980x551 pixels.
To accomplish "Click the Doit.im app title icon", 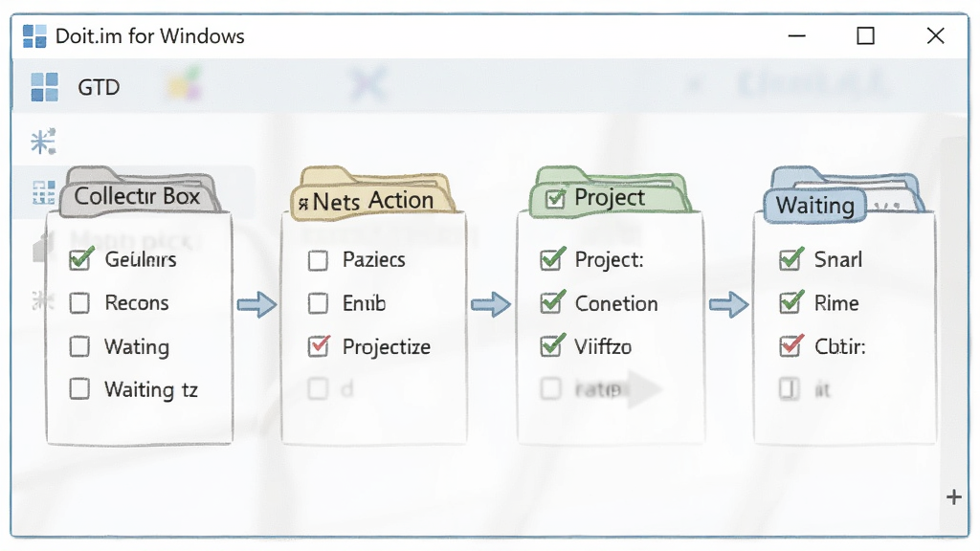I will click(x=34, y=36).
